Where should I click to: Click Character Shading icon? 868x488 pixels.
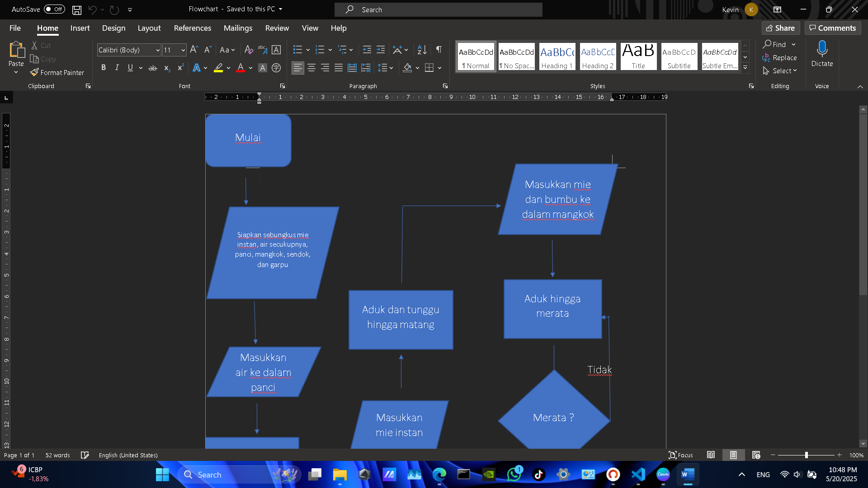(x=263, y=68)
